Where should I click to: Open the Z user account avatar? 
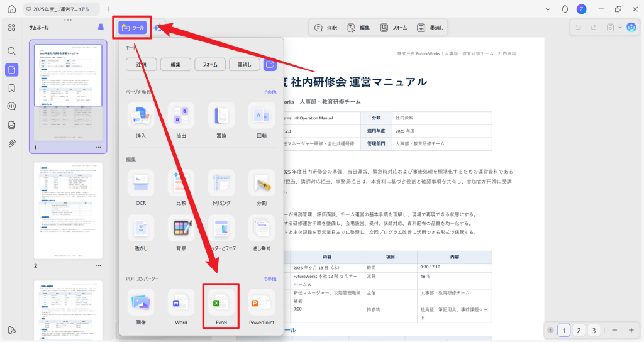581,9
